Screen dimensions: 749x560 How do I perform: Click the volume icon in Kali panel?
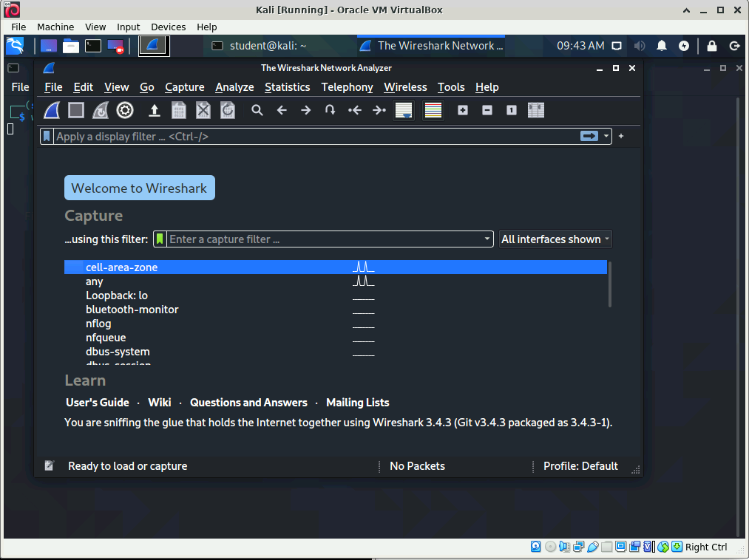639,46
